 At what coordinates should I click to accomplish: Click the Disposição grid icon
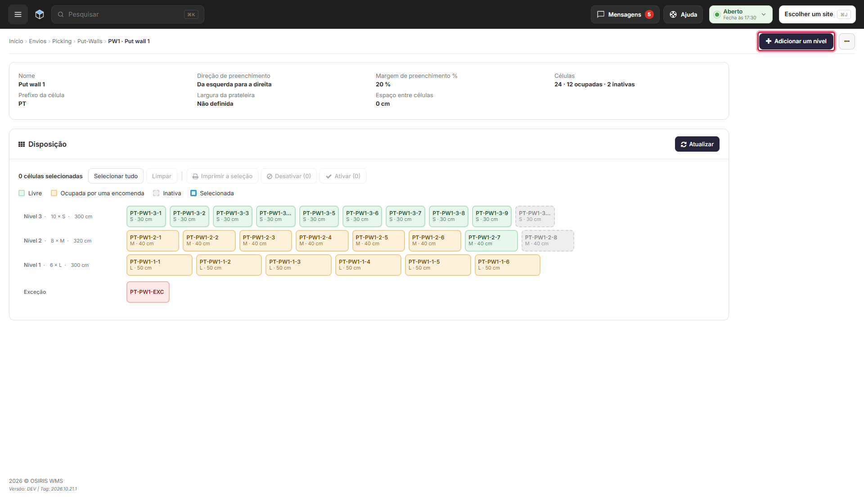22,144
